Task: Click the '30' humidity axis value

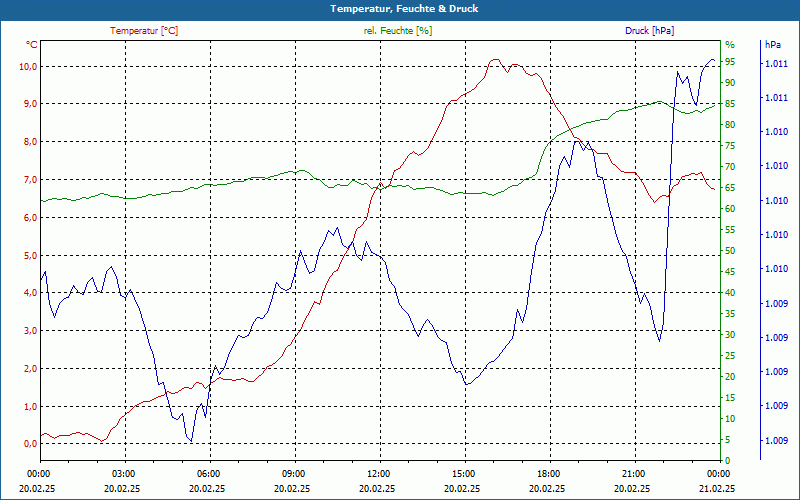Action: [x=730, y=335]
